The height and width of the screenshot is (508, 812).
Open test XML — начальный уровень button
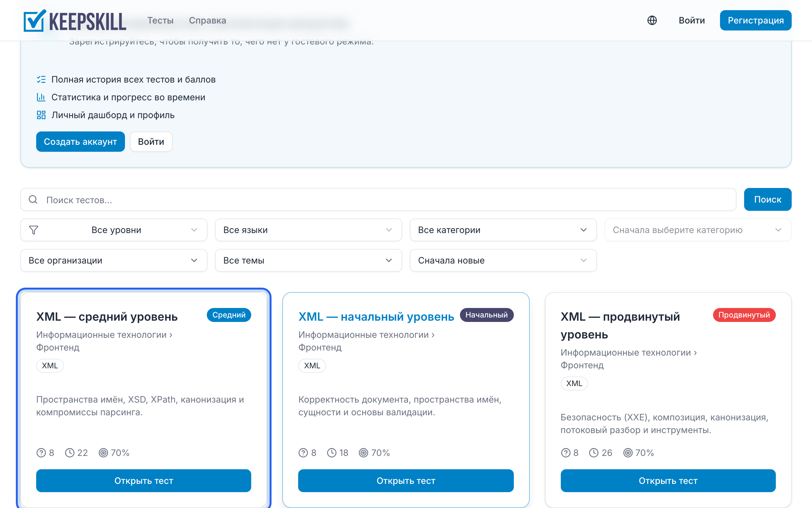tap(406, 481)
